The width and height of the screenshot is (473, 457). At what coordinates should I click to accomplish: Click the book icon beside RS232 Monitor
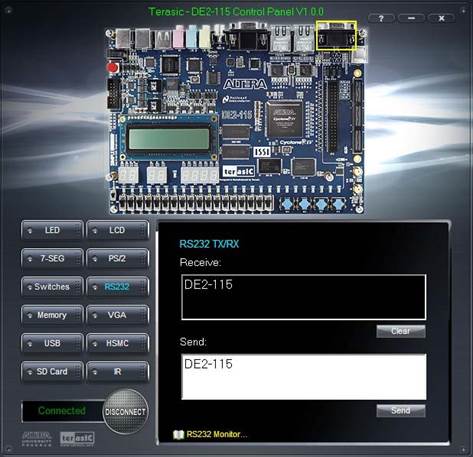pos(179,435)
